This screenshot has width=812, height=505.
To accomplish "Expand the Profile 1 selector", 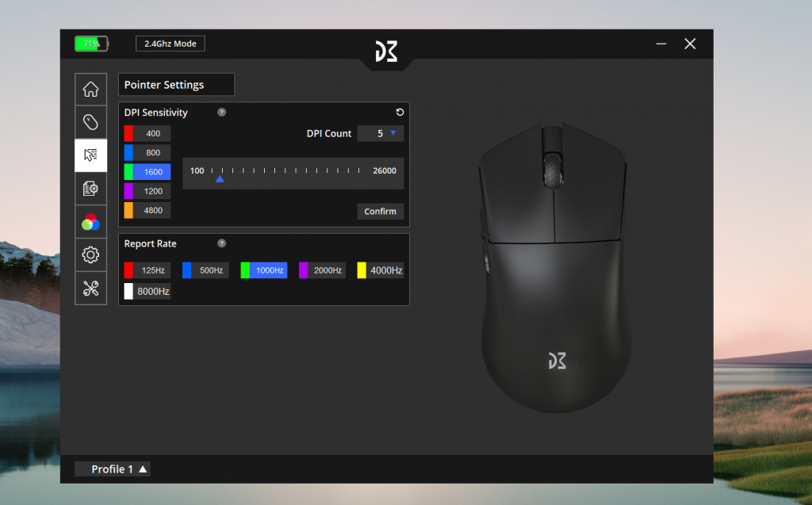I will click(x=113, y=469).
